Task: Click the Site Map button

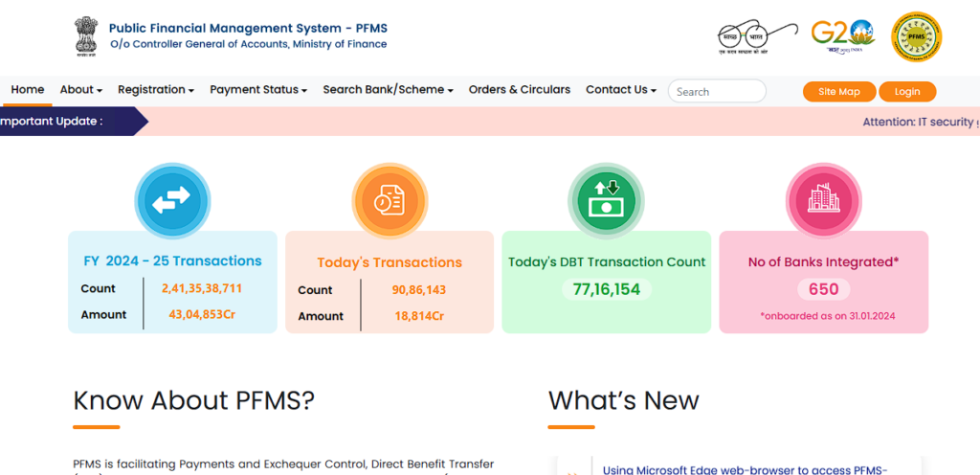Action: click(839, 92)
